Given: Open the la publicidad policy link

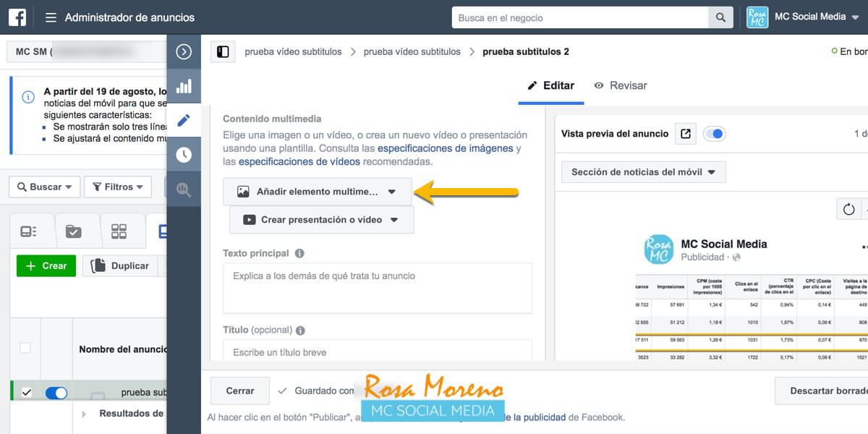Looking at the screenshot, I should 535,417.
